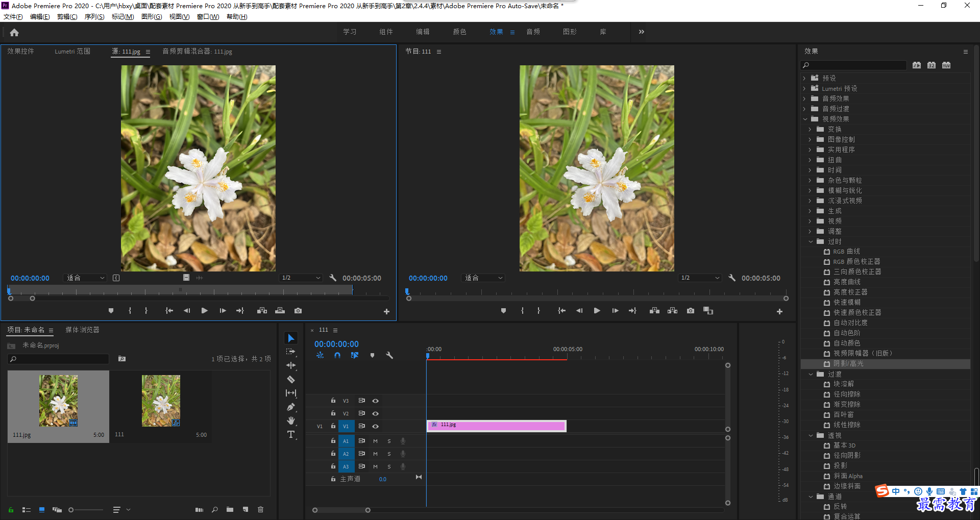This screenshot has width=980, height=520.
Task: Expand the 预设 folder in Effects
Action: [x=805, y=78]
